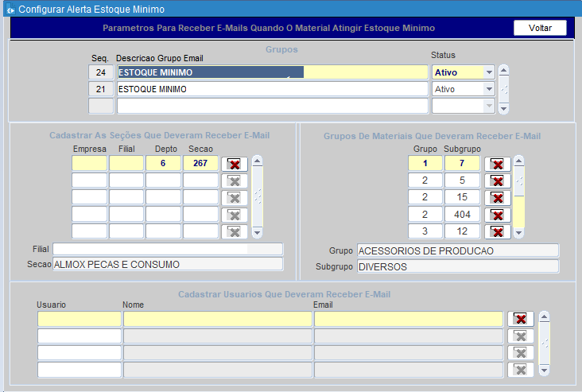Click Subgrupo field showing DIVERSOS
Screen dimensions: 582x392
pos(458,266)
